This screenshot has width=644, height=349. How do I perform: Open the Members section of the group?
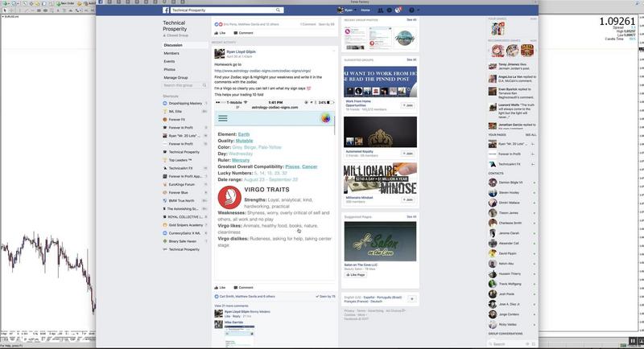point(171,53)
